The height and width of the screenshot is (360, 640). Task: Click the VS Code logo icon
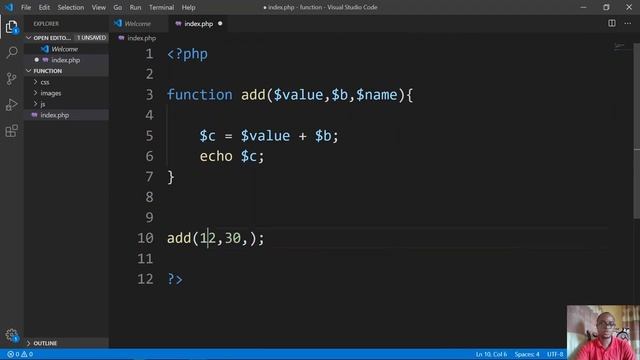9,7
